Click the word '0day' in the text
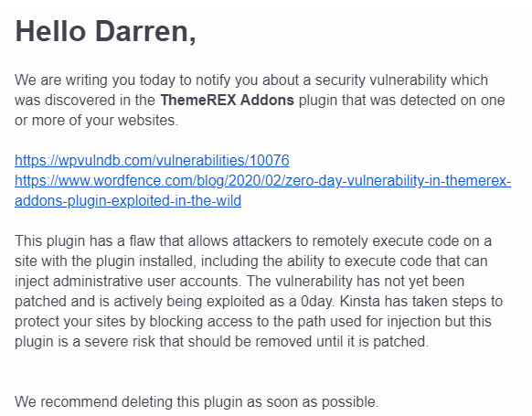 tap(317, 302)
